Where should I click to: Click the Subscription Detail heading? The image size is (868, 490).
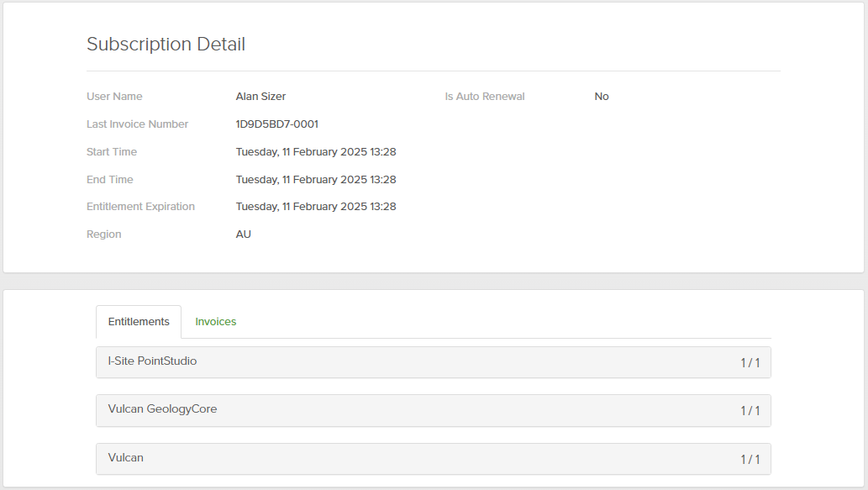tap(166, 45)
